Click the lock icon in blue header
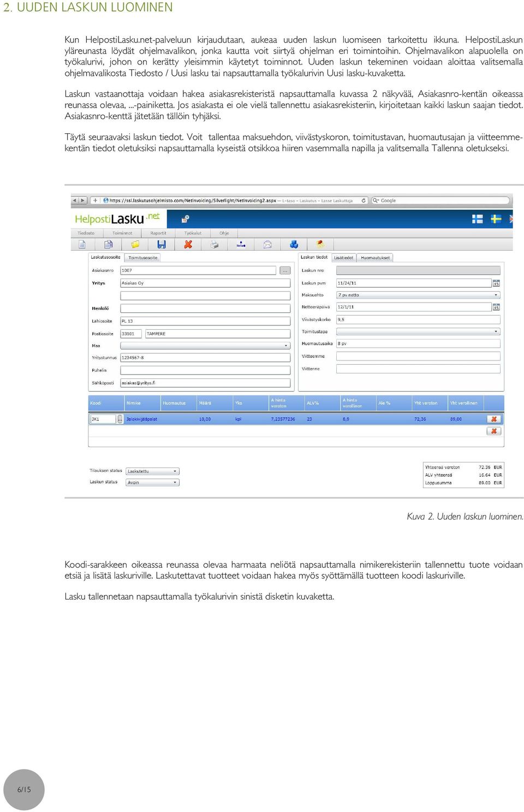Viewport: 524px width, 812px height. pyautogui.click(x=185, y=219)
